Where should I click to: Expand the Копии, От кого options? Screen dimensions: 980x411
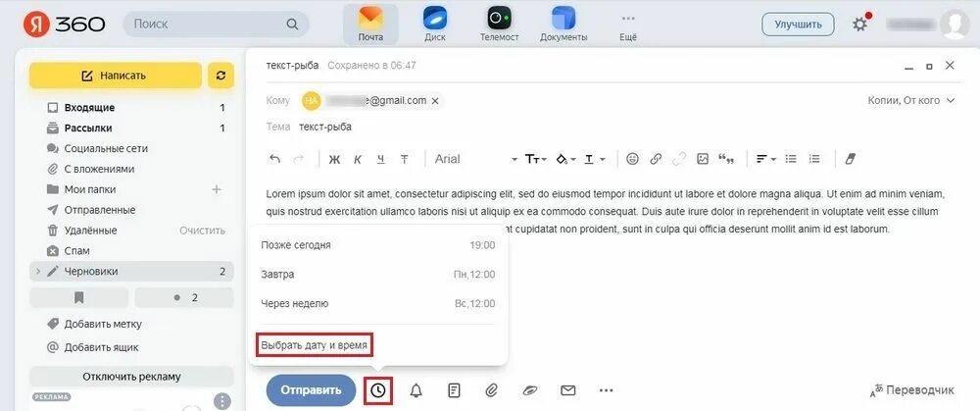(911, 100)
